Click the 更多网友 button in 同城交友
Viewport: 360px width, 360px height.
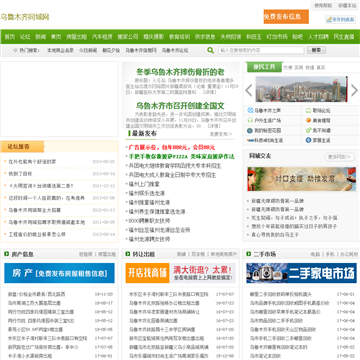tap(339, 156)
